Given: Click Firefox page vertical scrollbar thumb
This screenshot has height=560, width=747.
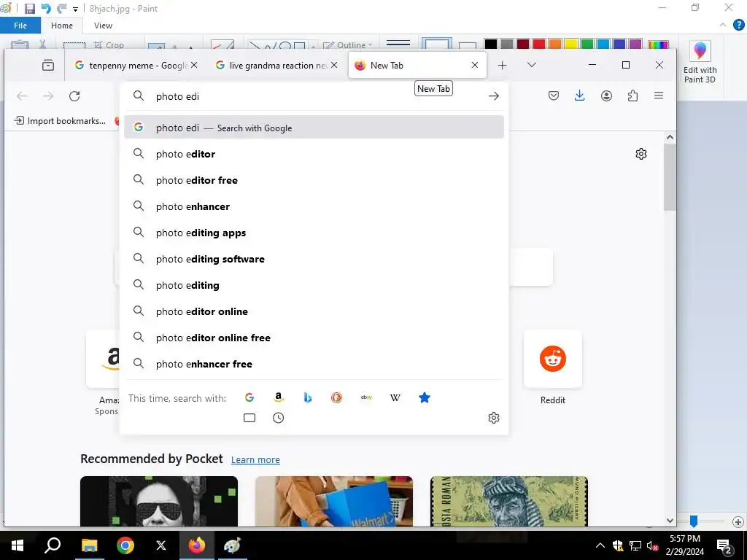Looking at the screenshot, I should 670,177.
